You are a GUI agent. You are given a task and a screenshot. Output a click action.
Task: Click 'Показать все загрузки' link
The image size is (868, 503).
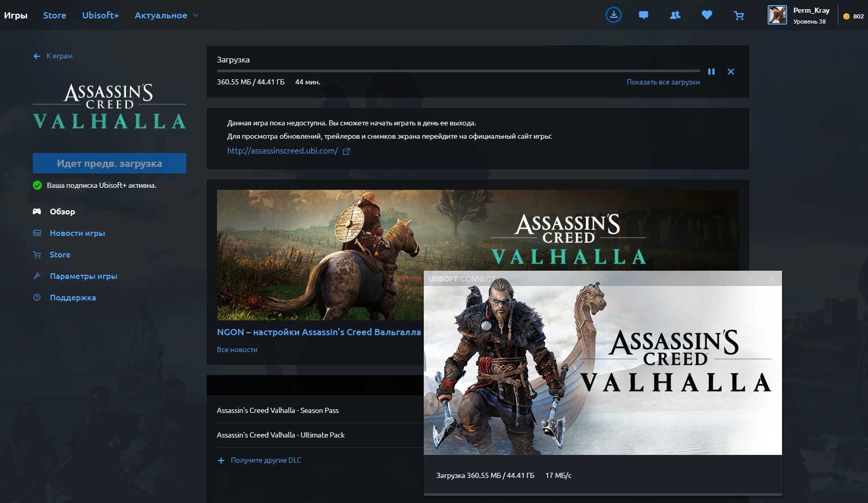pos(663,82)
